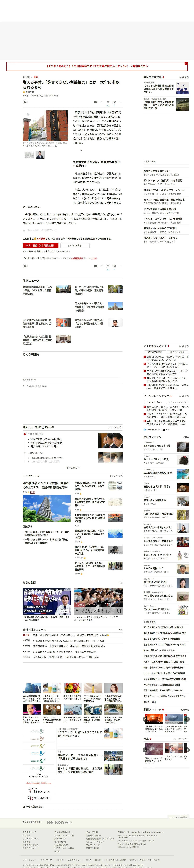The width and height of the screenshot is (194, 868).
Task: Enlarge photo icon beside the image caption
Action: tap(56, 146)
